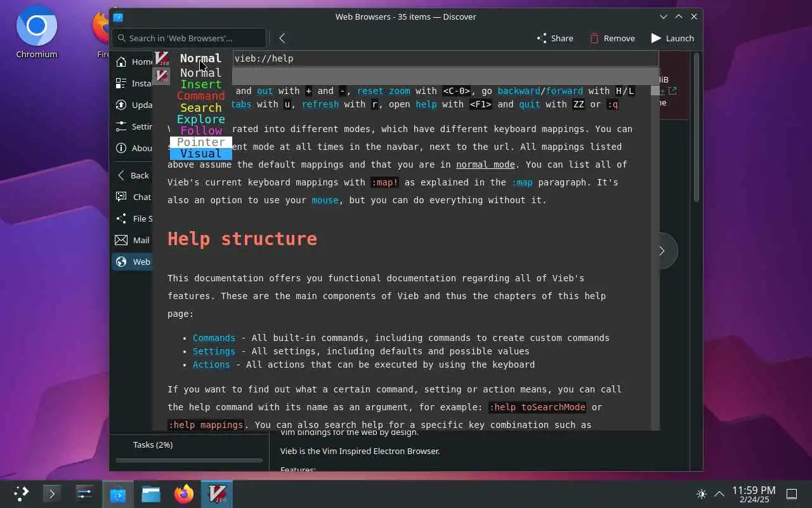Image resolution: width=812 pixels, height=508 pixels.
Task: Choose Normal mode from the Vieb mode list
Action: point(200,73)
